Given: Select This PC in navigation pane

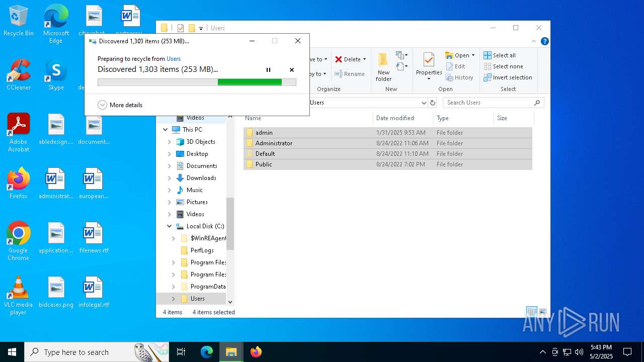Looking at the screenshot, I should (192, 130).
